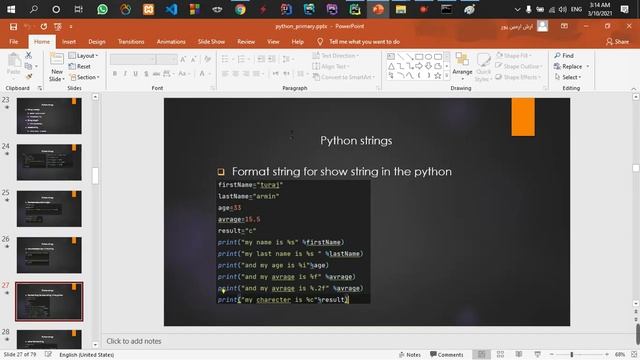The image size is (640, 360).
Task: Select the oval shape in shapes gallery
Action: [428, 56]
